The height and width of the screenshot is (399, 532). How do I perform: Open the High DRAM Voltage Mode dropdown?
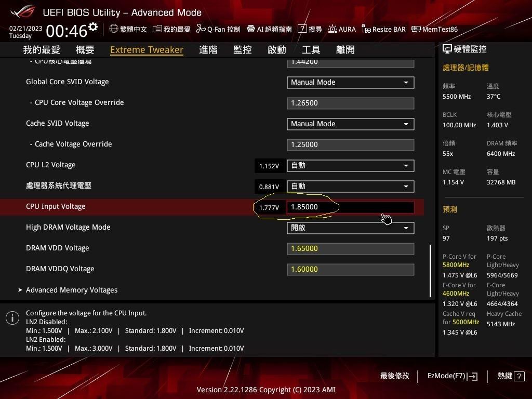pyautogui.click(x=350, y=228)
